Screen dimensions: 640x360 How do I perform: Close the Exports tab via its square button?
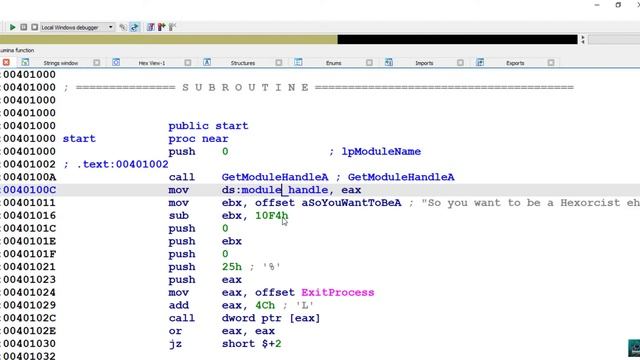pos(551,63)
